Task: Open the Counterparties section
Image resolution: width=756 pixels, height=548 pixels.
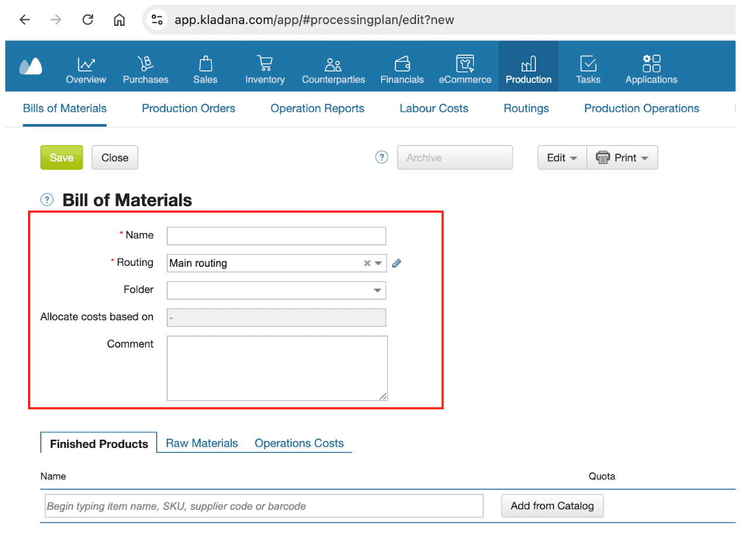Action: tap(334, 70)
